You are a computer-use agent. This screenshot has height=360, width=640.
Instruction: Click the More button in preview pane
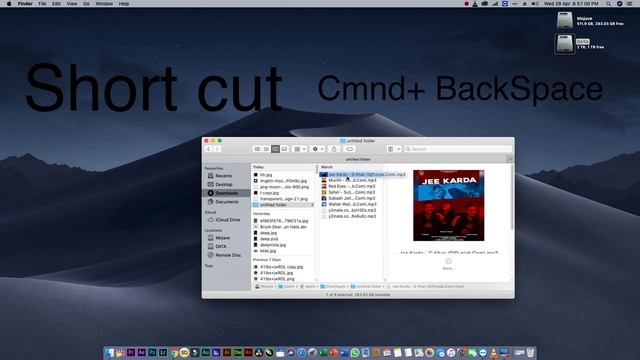[448, 264]
